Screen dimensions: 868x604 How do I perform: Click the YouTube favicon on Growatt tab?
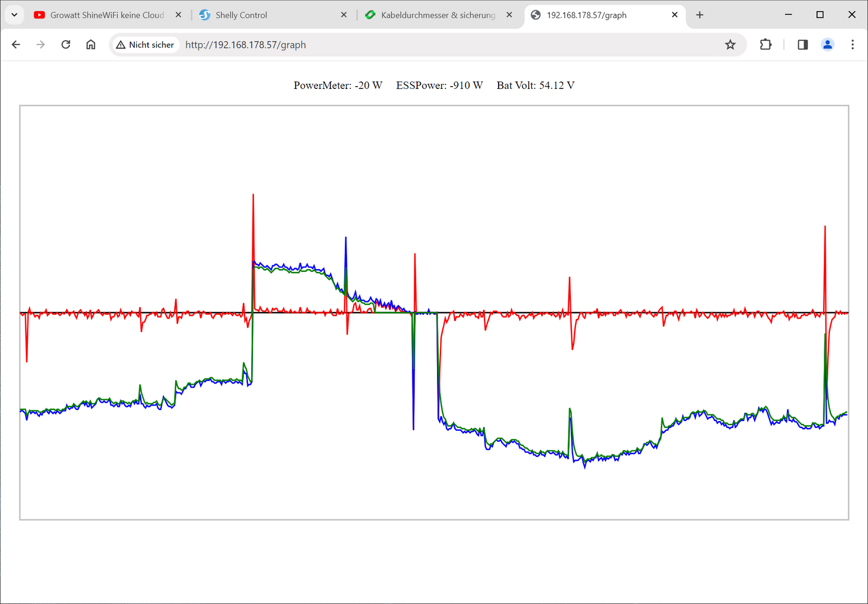39,15
